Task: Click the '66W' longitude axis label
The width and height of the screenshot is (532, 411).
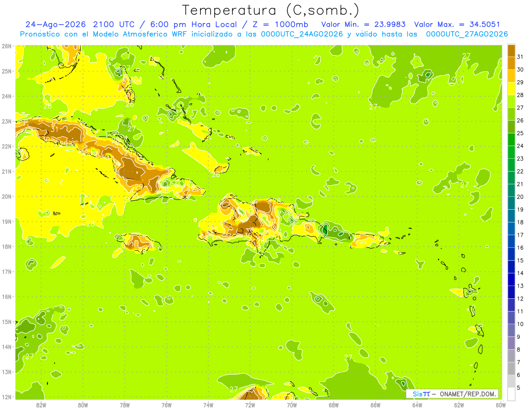Action: tap(375, 405)
